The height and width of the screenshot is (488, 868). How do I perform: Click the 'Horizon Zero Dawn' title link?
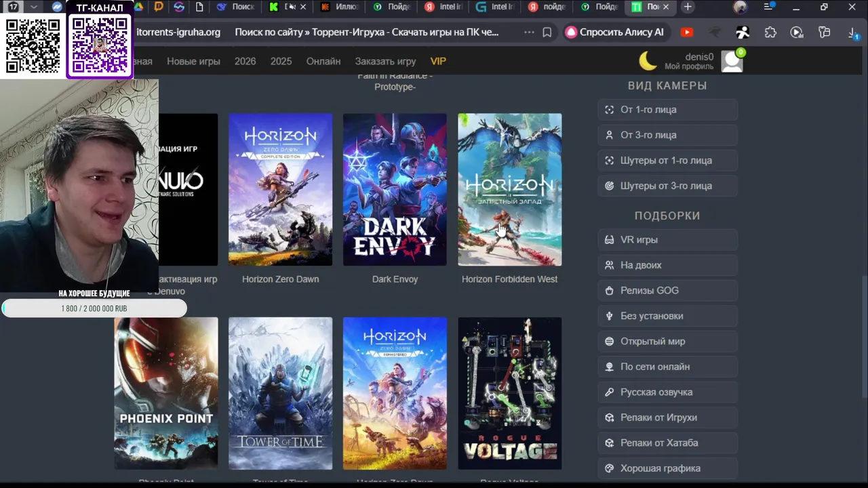click(280, 279)
